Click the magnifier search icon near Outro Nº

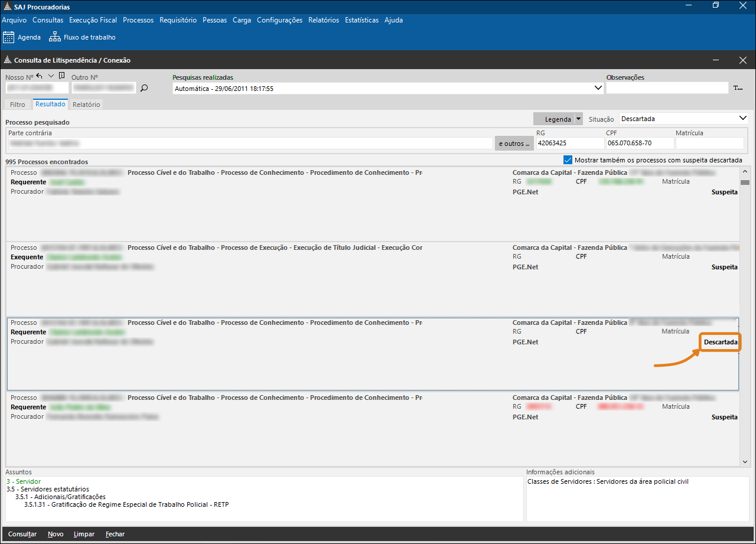144,88
